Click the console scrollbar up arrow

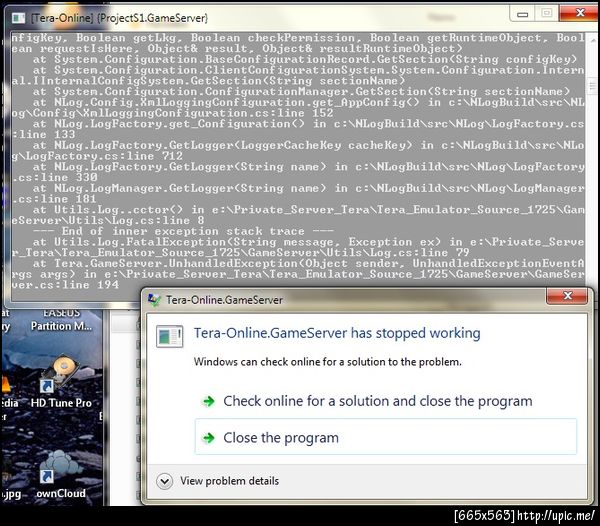[592, 39]
